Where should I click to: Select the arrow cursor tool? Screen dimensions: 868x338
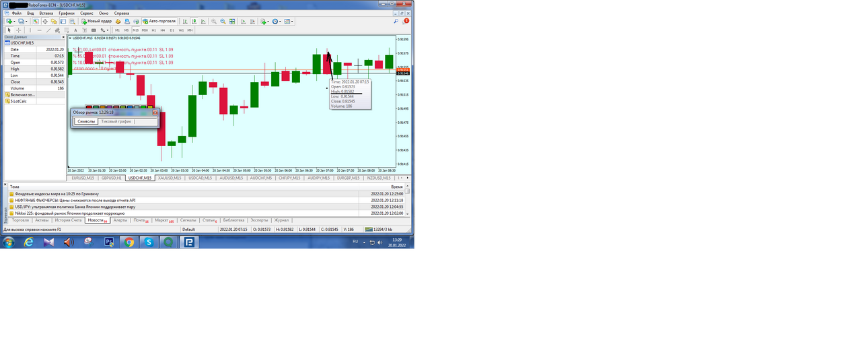(x=9, y=30)
